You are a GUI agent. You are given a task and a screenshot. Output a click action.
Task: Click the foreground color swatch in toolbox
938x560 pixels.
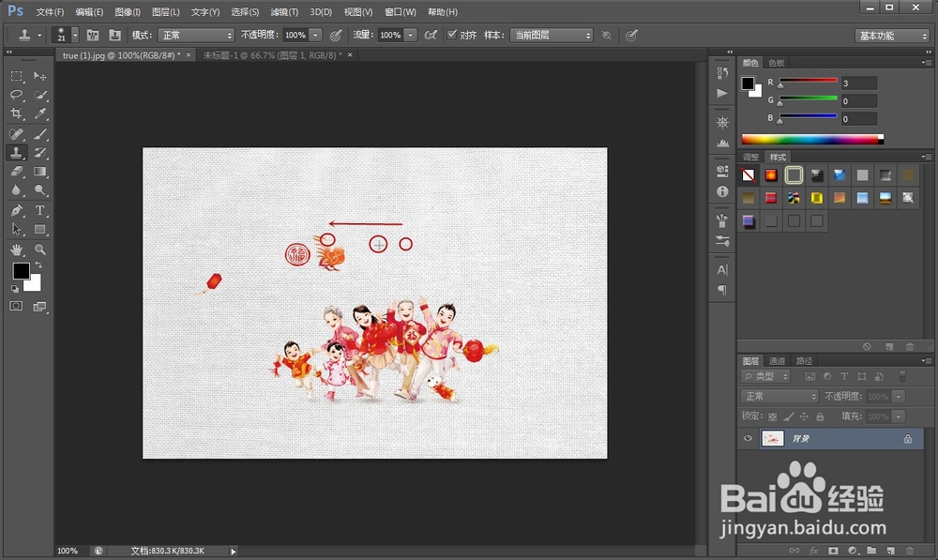(x=21, y=271)
